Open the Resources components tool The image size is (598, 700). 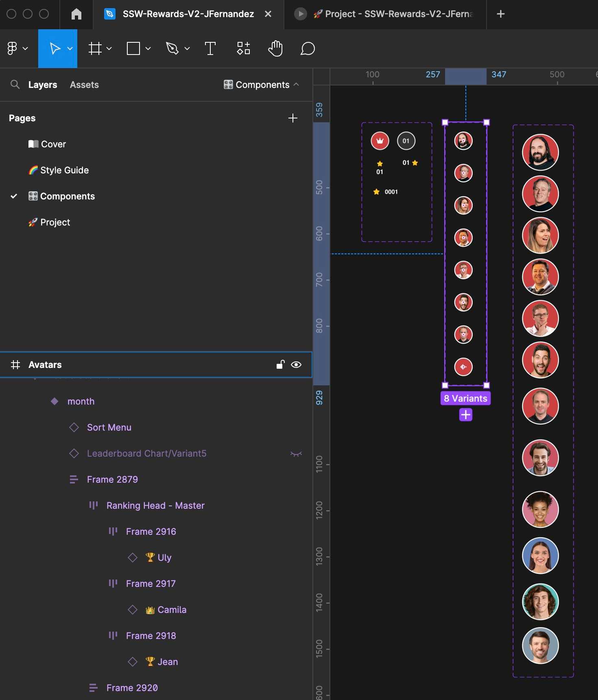pos(243,48)
